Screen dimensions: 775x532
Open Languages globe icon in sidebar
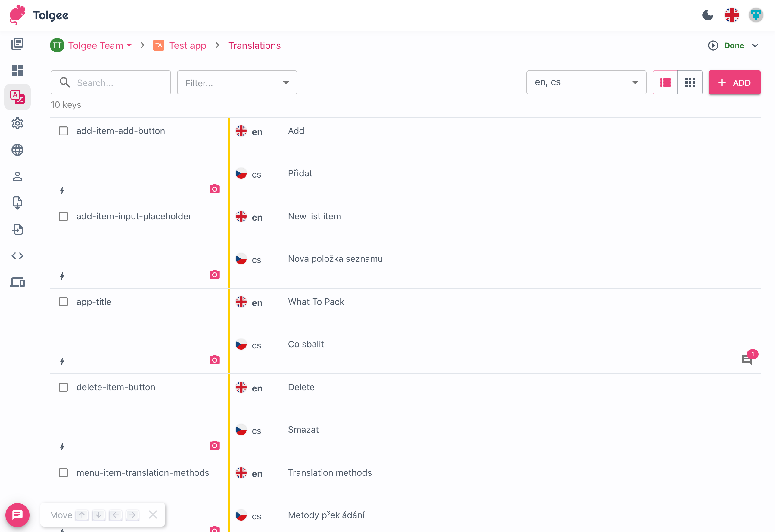[x=17, y=150]
